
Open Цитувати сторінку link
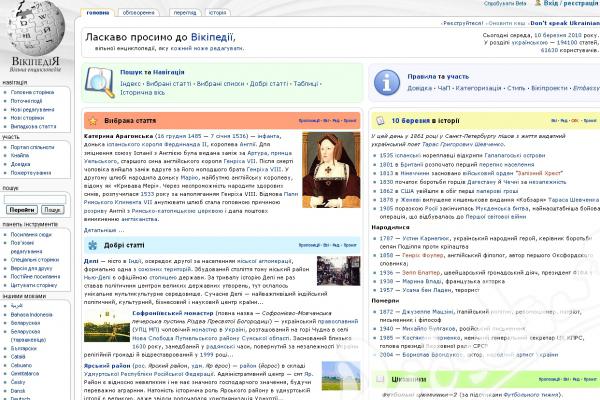coord(34,285)
